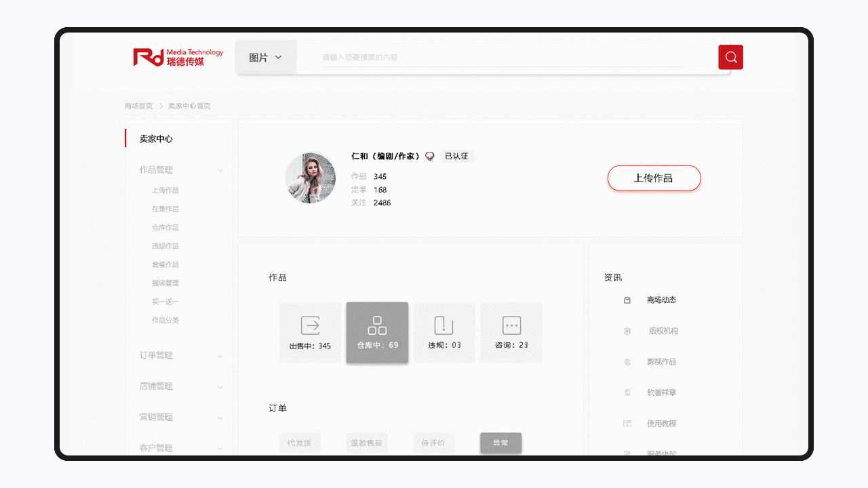The image size is (868, 488).
Task: Open 作品分类 in the sidebar menu
Action: [165, 320]
